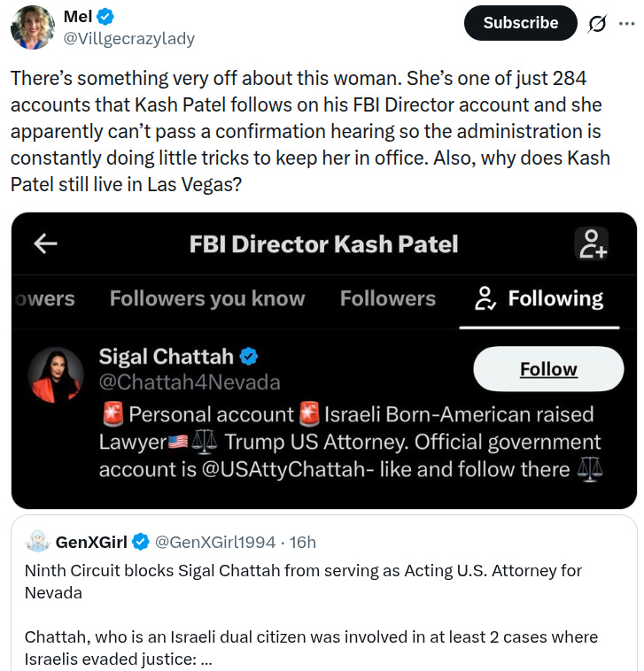Tap the back arrow in embedded screenshot
Image resolution: width=644 pixels, height=671 pixels.
click(x=45, y=243)
